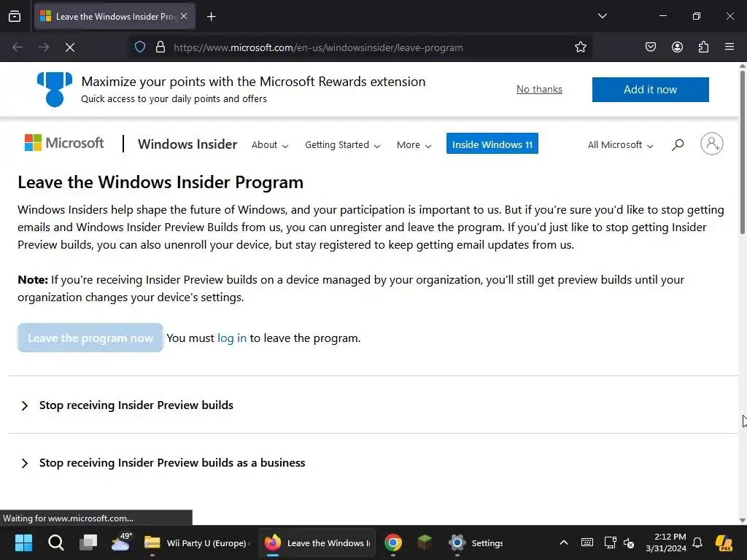
Task: Open taskbar Search
Action: coord(55,542)
